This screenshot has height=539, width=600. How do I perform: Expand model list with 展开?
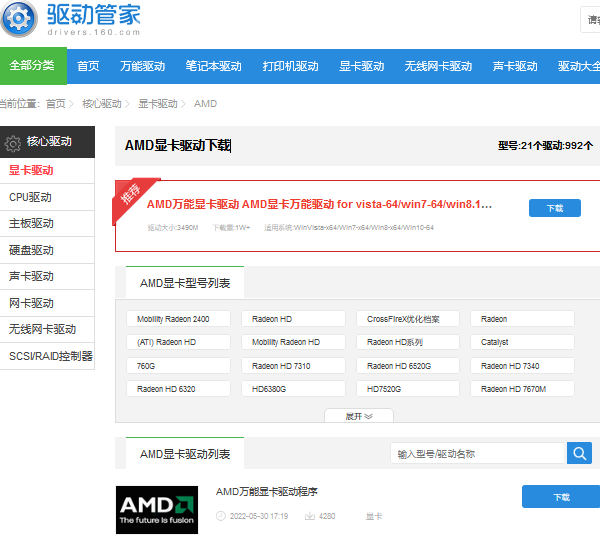[359, 416]
